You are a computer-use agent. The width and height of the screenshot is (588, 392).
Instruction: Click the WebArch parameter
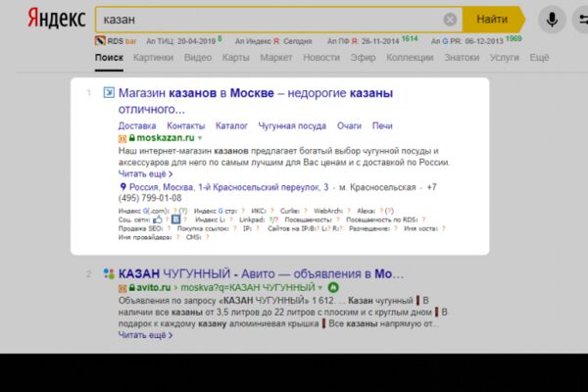[x=332, y=211]
